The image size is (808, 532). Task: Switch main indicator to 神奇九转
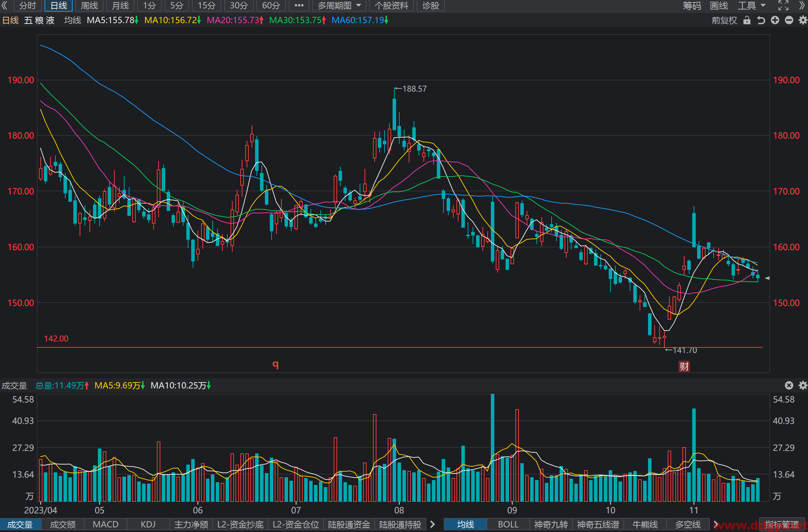(x=551, y=524)
